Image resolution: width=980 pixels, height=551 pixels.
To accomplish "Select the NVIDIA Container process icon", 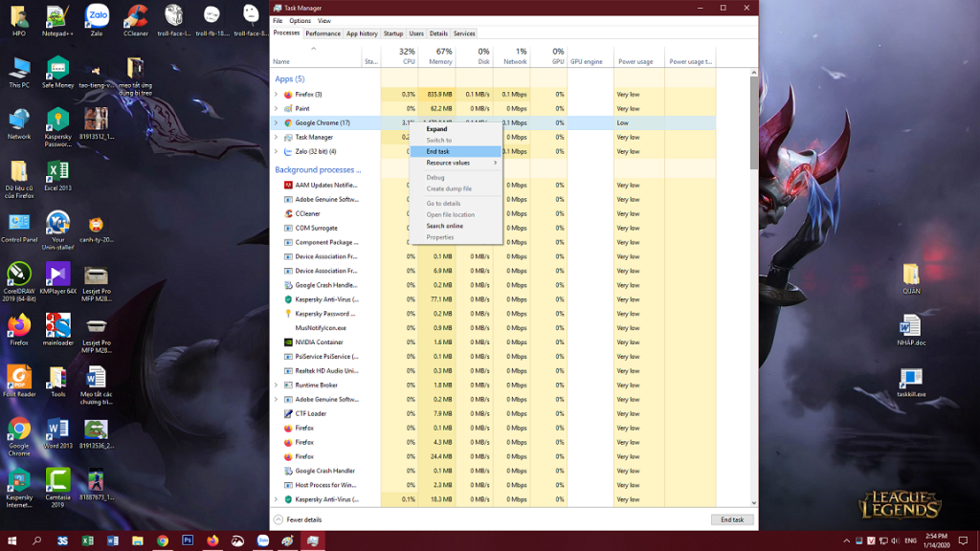I will coord(288,342).
